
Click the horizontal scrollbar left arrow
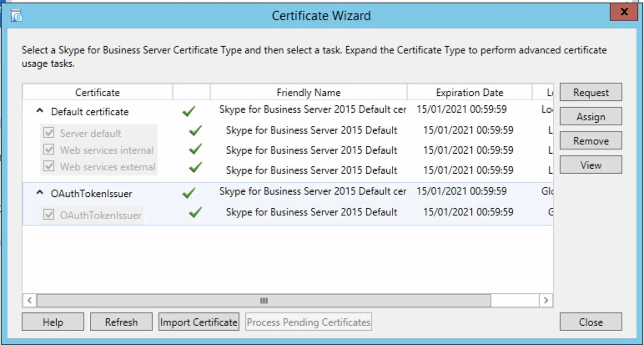30,300
